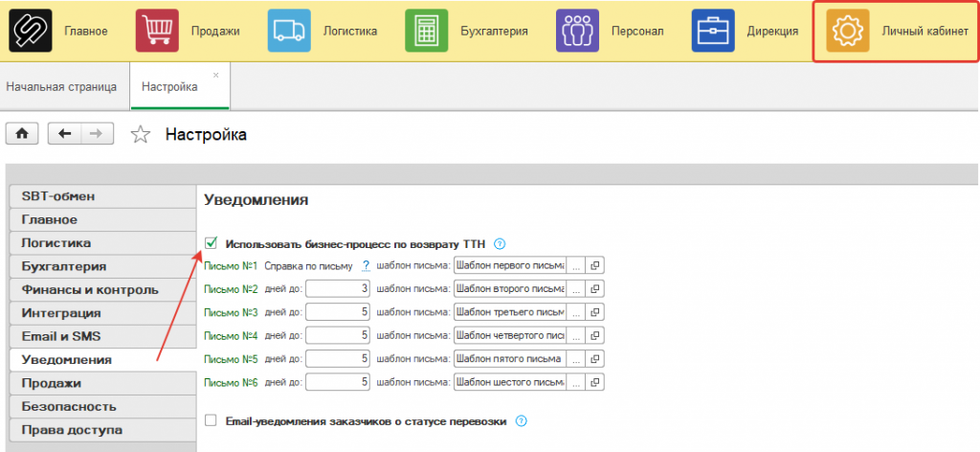Click the Шаблон четвертого письма field

point(510,335)
